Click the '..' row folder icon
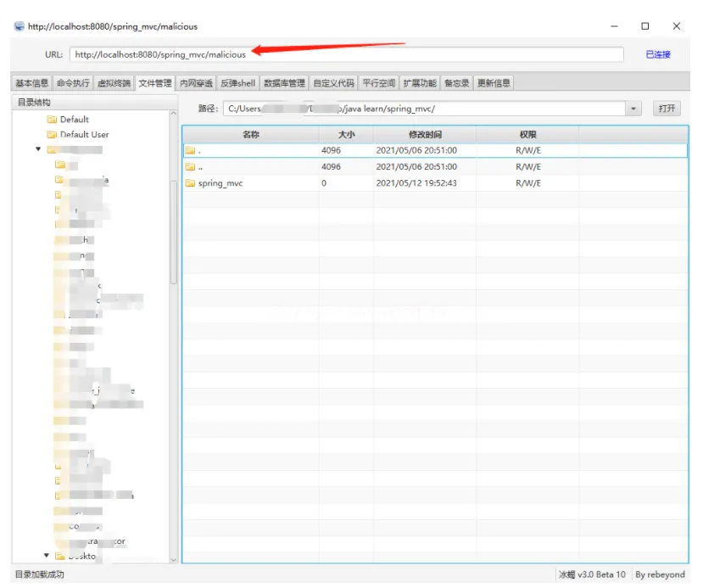Viewport: 703px width, 588px height. click(x=190, y=167)
